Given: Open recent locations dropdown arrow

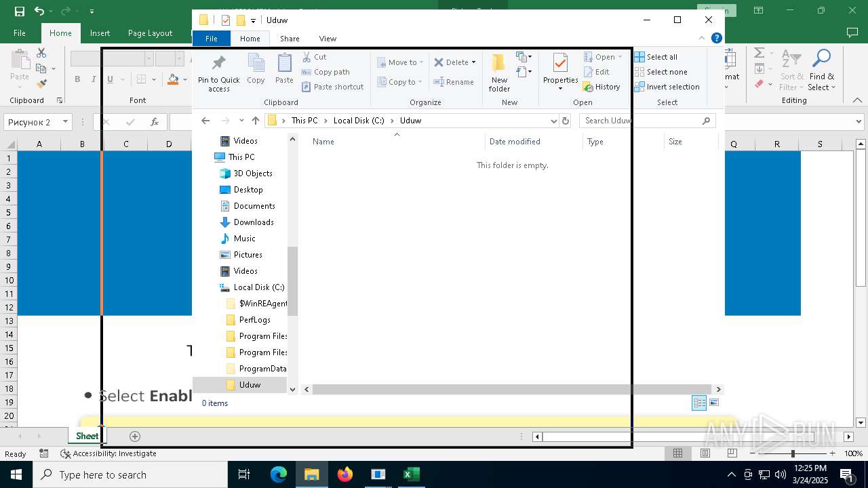Looking at the screenshot, I should pyautogui.click(x=241, y=121).
